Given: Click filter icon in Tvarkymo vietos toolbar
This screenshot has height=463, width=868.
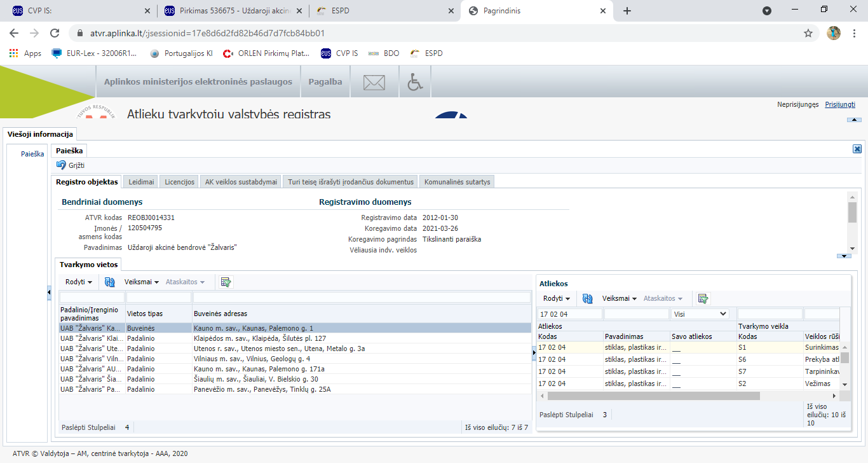Looking at the screenshot, I should click(226, 282).
